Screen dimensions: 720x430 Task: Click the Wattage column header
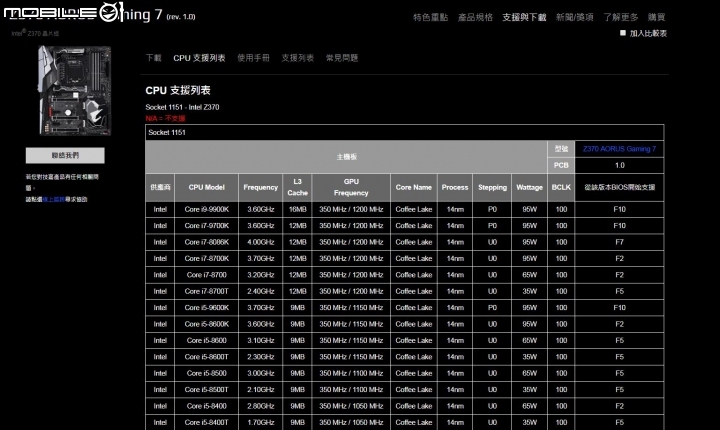click(x=529, y=187)
